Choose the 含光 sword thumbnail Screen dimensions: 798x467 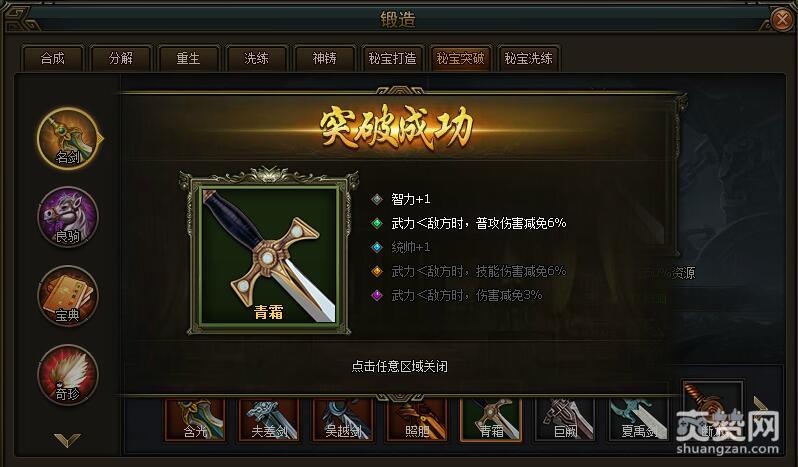click(195, 420)
